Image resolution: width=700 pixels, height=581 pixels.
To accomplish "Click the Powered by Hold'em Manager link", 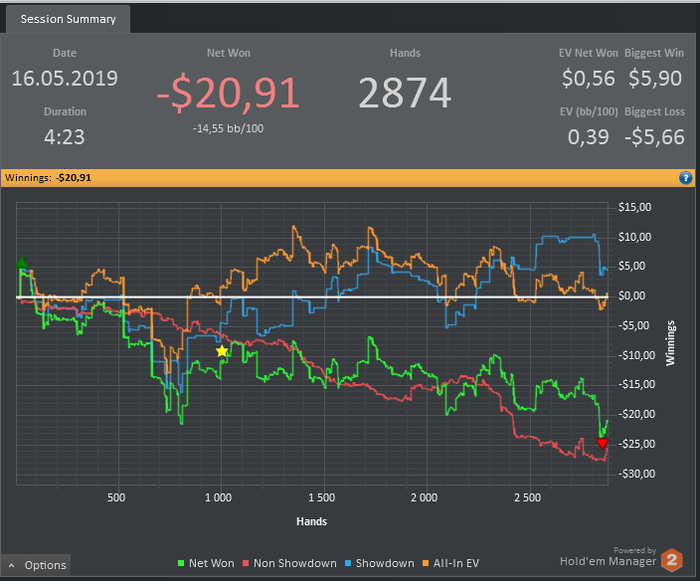I will pyautogui.click(x=608, y=557).
